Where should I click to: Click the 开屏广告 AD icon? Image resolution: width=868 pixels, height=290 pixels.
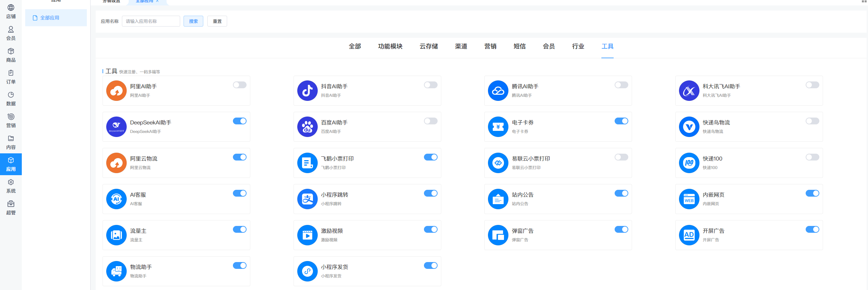tap(689, 235)
